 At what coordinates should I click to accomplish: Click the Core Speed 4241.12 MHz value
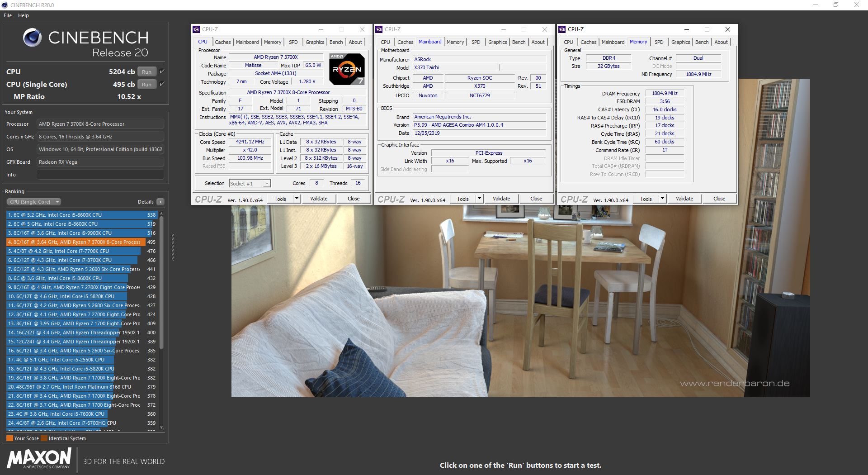[250, 142]
